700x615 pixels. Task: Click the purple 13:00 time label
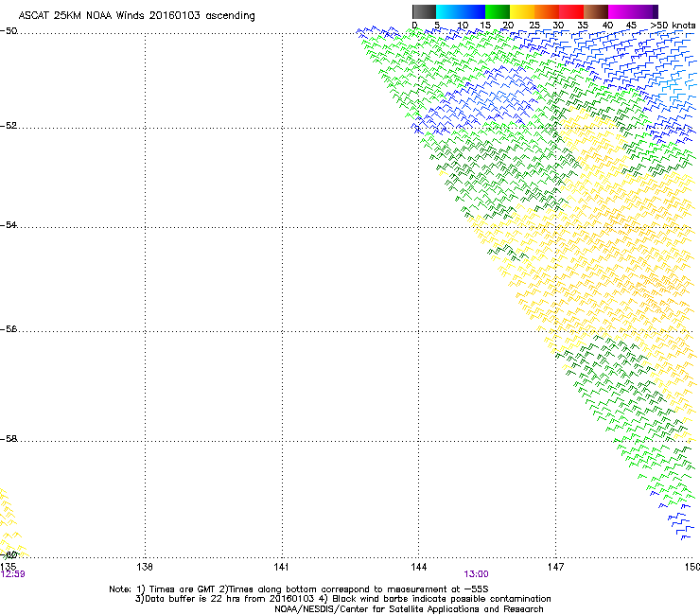click(476, 574)
